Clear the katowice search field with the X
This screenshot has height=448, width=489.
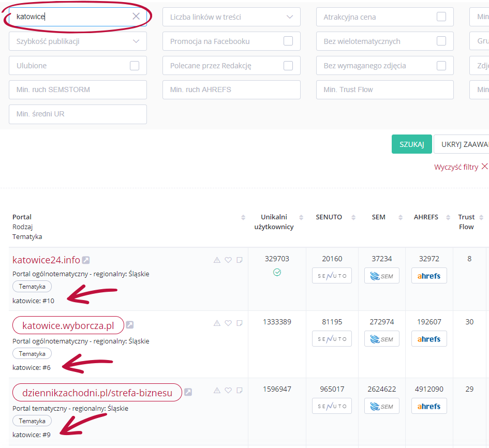click(136, 16)
